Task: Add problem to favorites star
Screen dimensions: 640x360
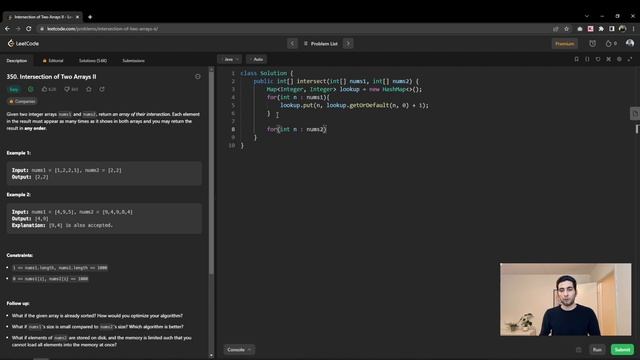Action: point(89,89)
